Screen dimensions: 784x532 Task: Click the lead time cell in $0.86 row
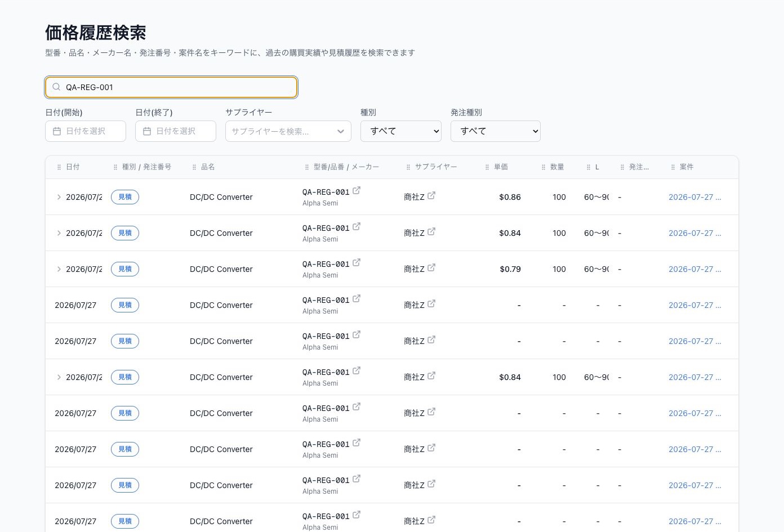[x=596, y=197]
